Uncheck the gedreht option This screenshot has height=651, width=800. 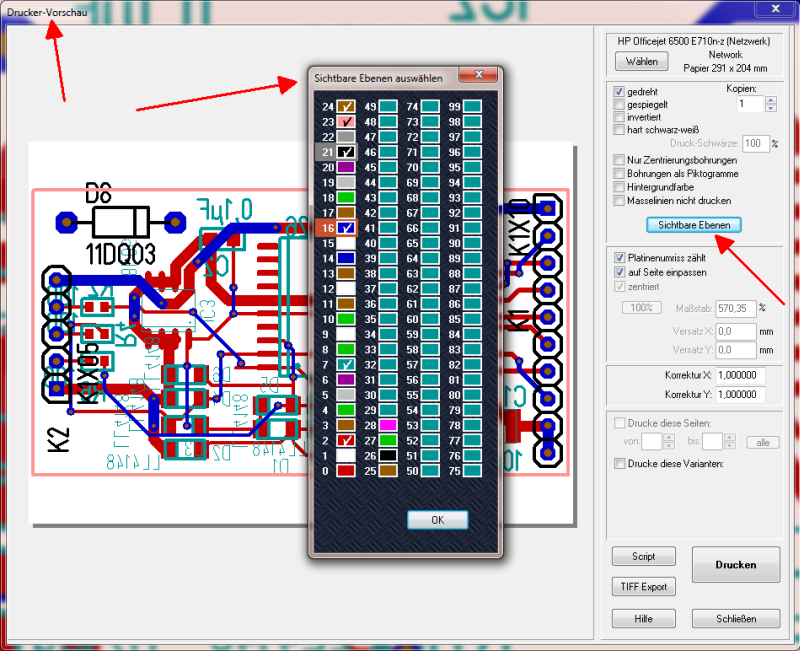click(x=619, y=91)
